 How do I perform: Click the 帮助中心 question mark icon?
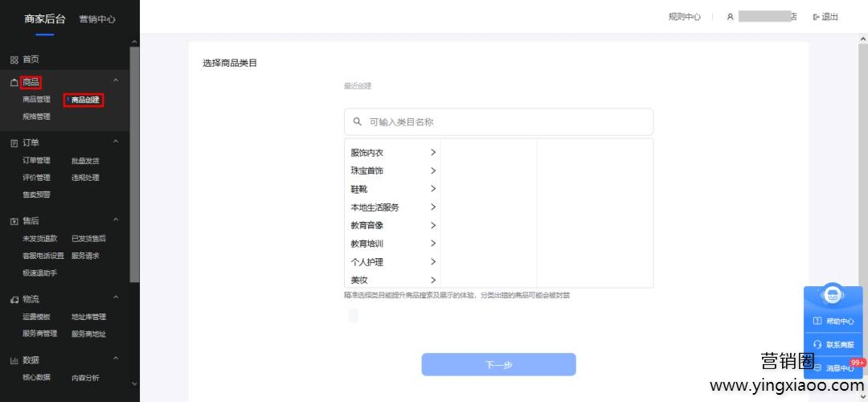(817, 321)
